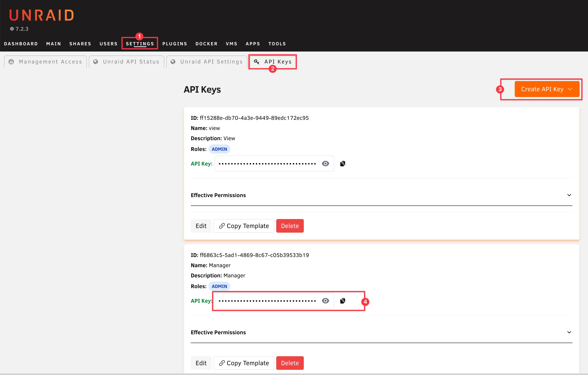Switch to Unraid API Status tab
The image size is (588, 375).
pyautogui.click(x=127, y=62)
